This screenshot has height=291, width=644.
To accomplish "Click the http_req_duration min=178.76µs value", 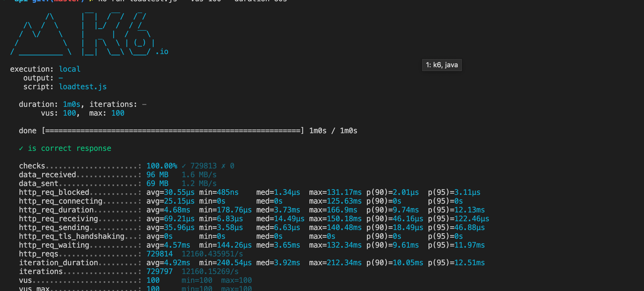I will click(225, 210).
